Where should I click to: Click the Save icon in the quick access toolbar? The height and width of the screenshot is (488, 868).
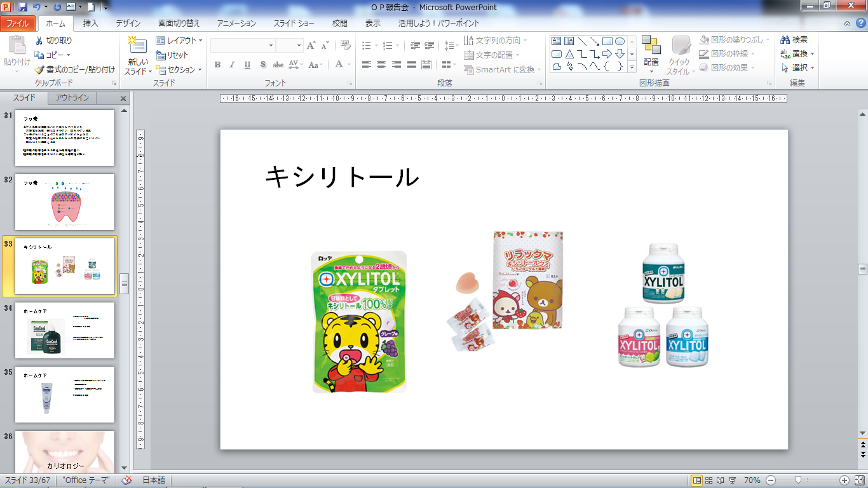coord(24,7)
